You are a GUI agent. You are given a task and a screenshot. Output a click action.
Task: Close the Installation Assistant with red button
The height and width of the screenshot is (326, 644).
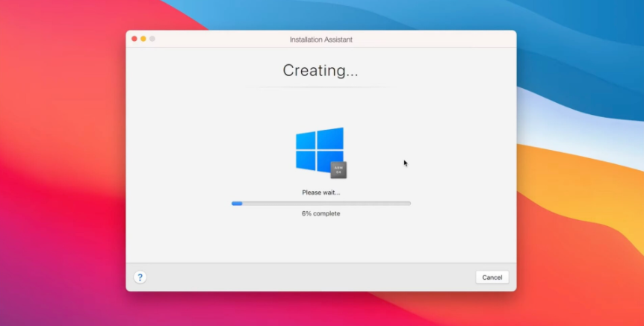coord(134,39)
